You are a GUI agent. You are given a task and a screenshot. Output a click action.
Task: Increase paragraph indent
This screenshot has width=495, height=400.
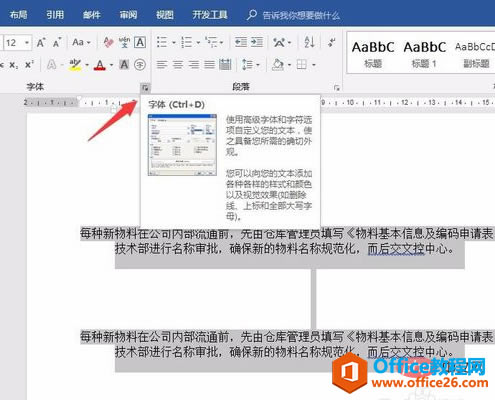[257, 42]
